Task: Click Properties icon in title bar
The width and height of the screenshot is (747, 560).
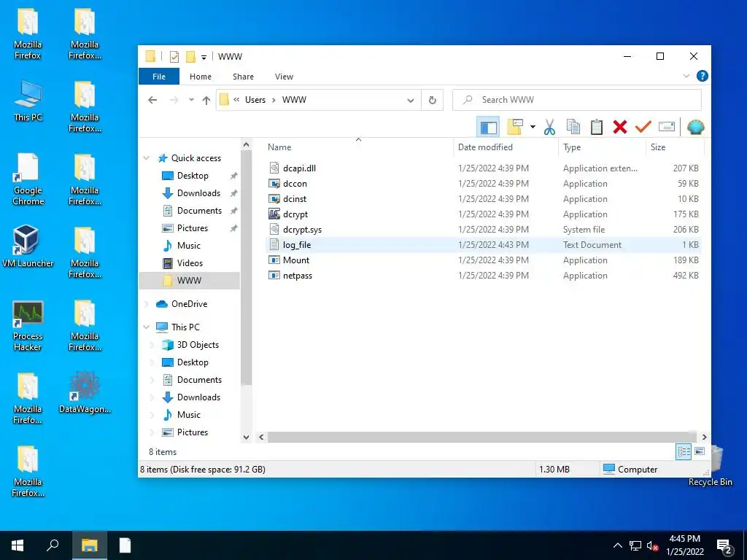Action: coord(174,57)
